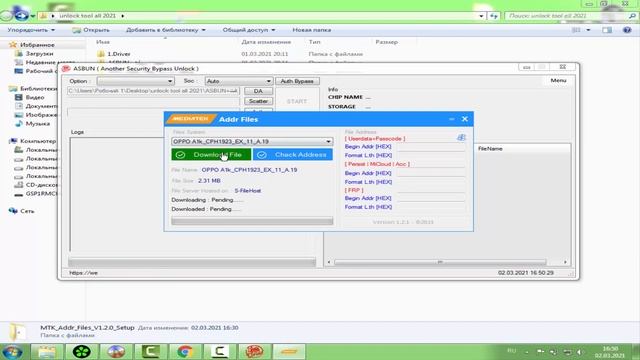Click the green clover taskbar icon
The height and width of the screenshot is (360, 640).
tap(81, 351)
